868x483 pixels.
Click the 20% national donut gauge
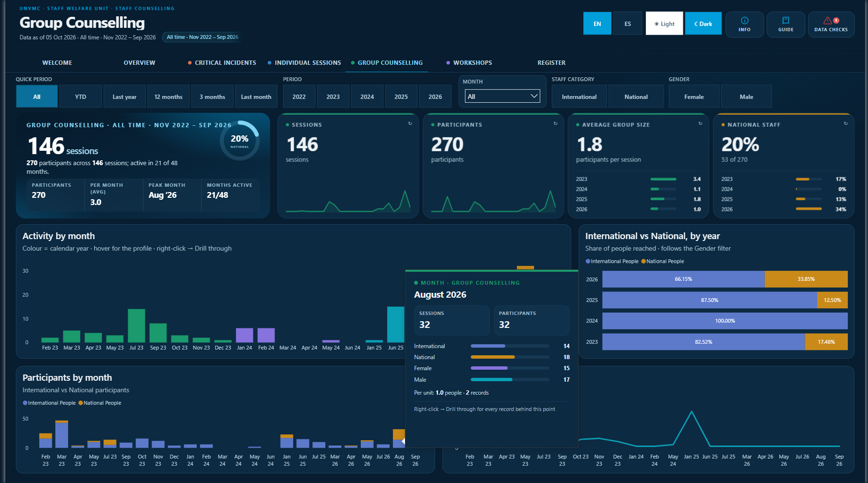(239, 140)
